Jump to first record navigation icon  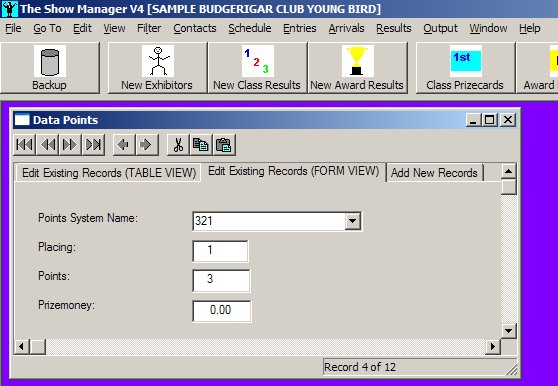click(25, 145)
